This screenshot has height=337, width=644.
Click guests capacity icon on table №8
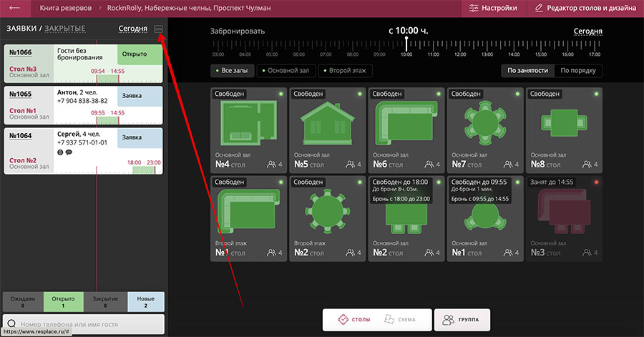click(x=587, y=165)
